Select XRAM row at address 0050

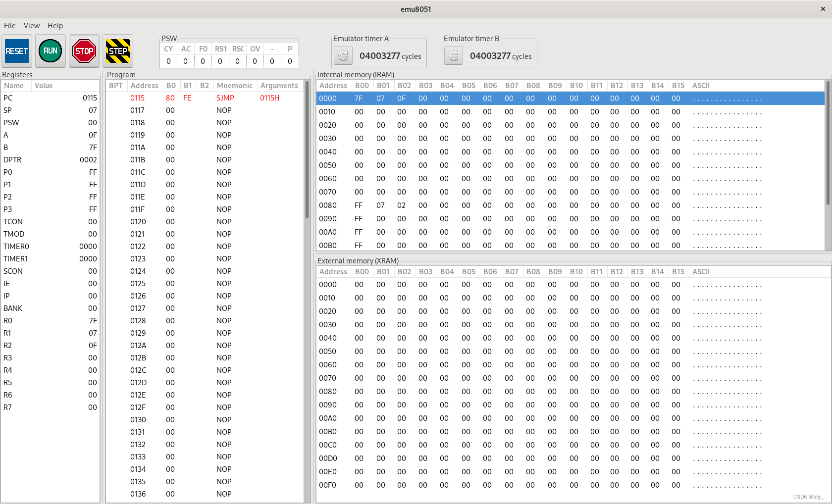tap(573, 352)
